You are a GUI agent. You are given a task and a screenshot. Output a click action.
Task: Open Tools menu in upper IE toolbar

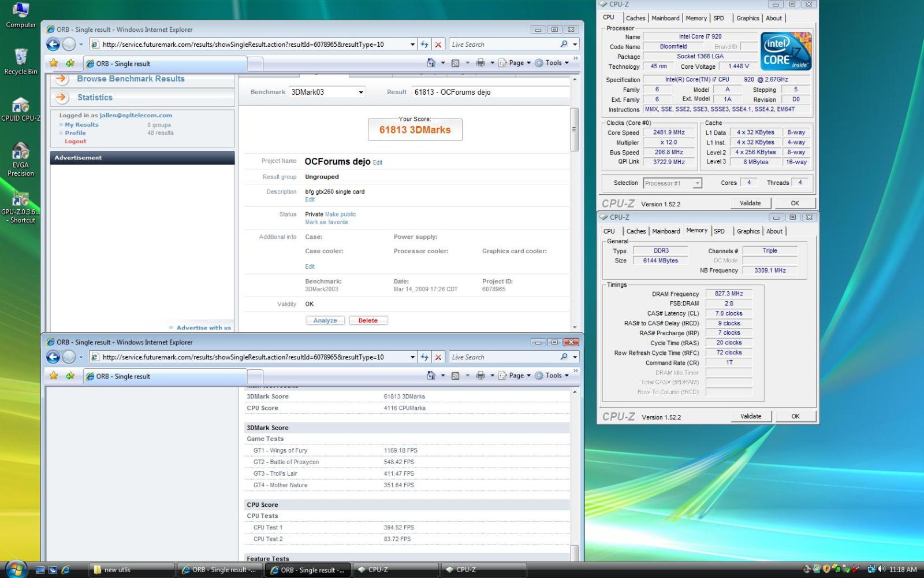552,63
